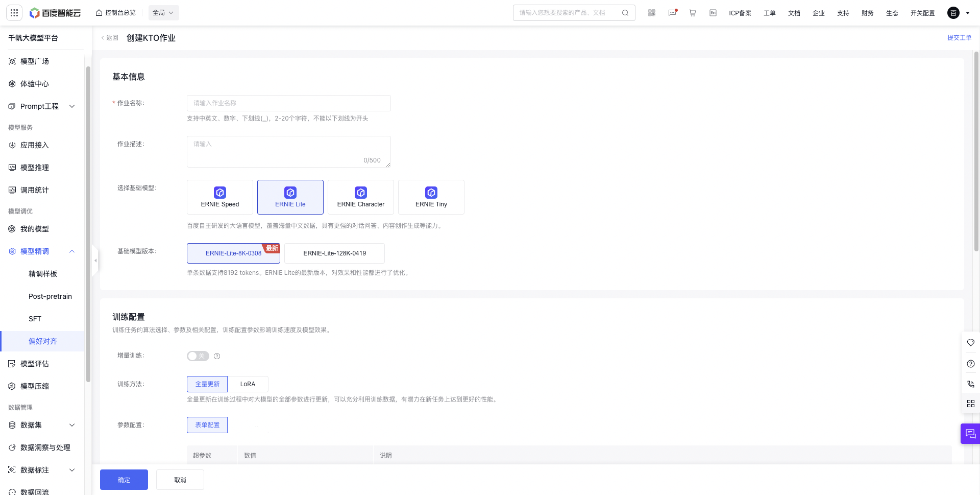This screenshot has width=980, height=495.
Task: Click 增量训练 help question icon
Action: coord(217,356)
